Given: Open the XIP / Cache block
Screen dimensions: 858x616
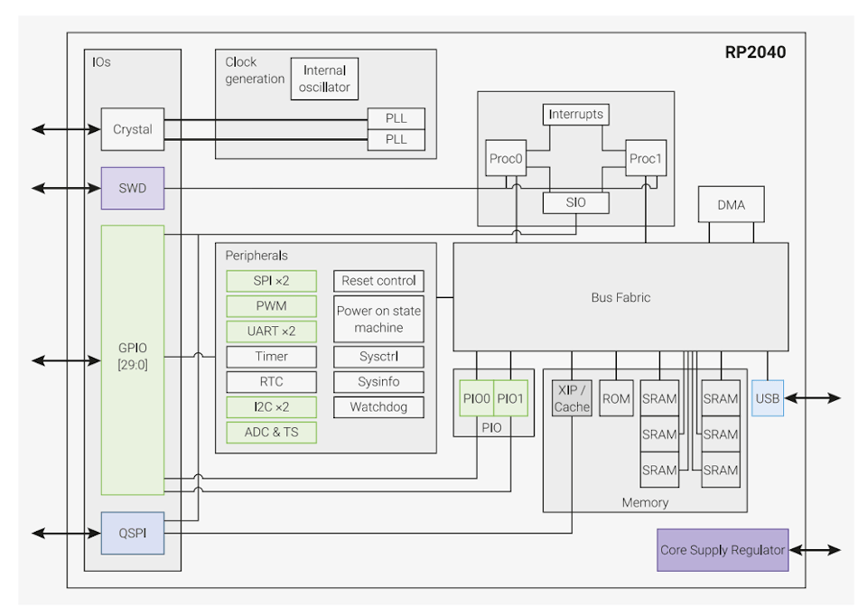Looking at the screenshot, I should [572, 397].
